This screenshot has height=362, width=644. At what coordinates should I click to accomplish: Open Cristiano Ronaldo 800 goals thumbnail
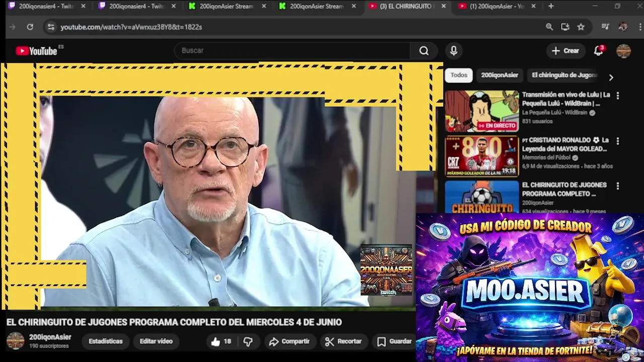(481, 156)
